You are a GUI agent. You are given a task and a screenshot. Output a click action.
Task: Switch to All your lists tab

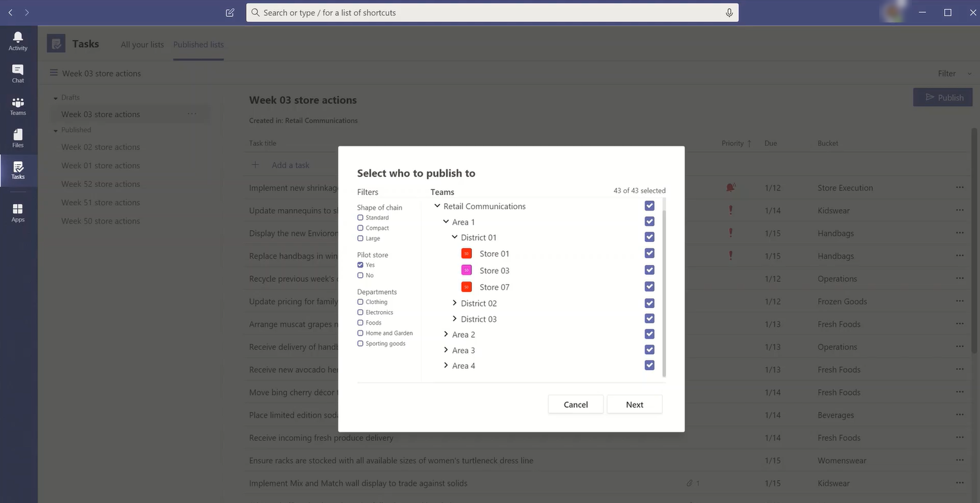coord(142,44)
